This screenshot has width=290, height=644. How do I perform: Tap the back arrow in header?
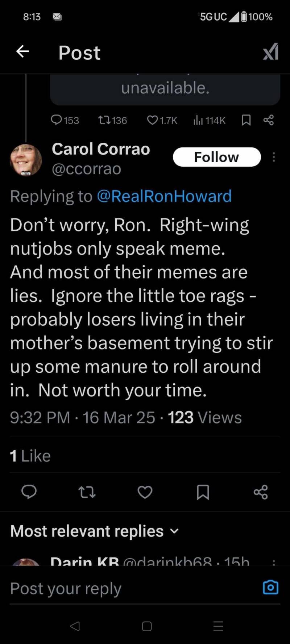click(22, 52)
